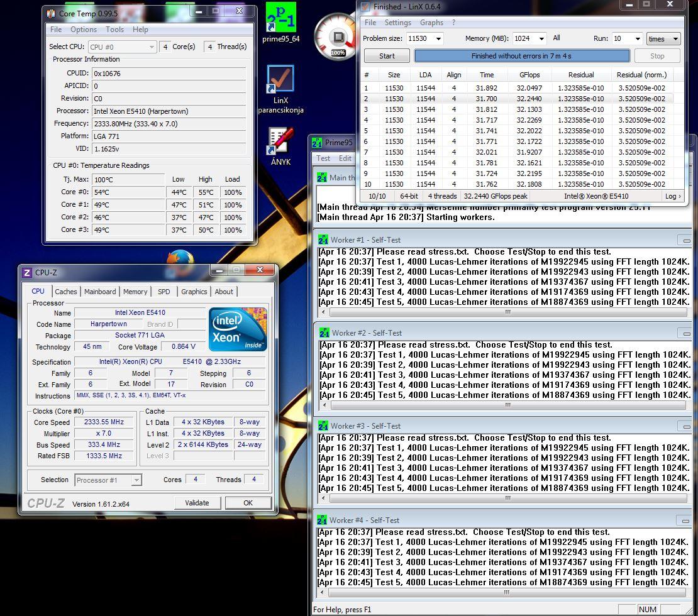Select the CPU tab in CPU-Z
This screenshot has width=698, height=616.
[38, 291]
